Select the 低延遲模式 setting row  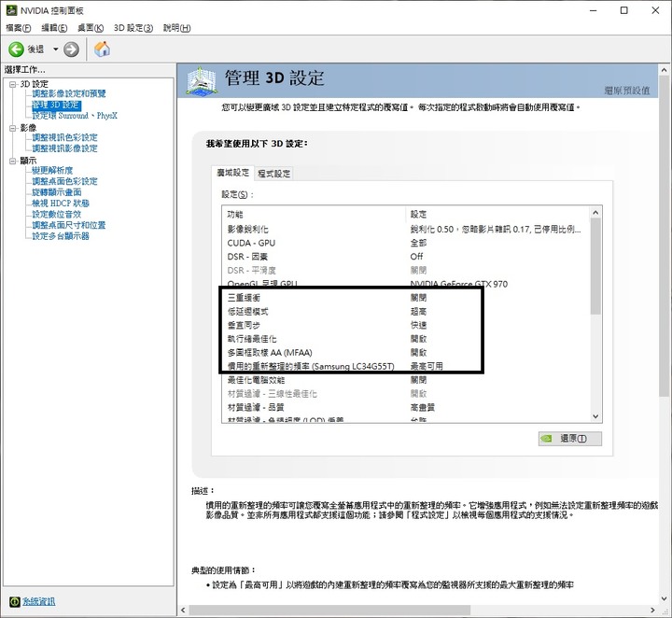click(406, 312)
